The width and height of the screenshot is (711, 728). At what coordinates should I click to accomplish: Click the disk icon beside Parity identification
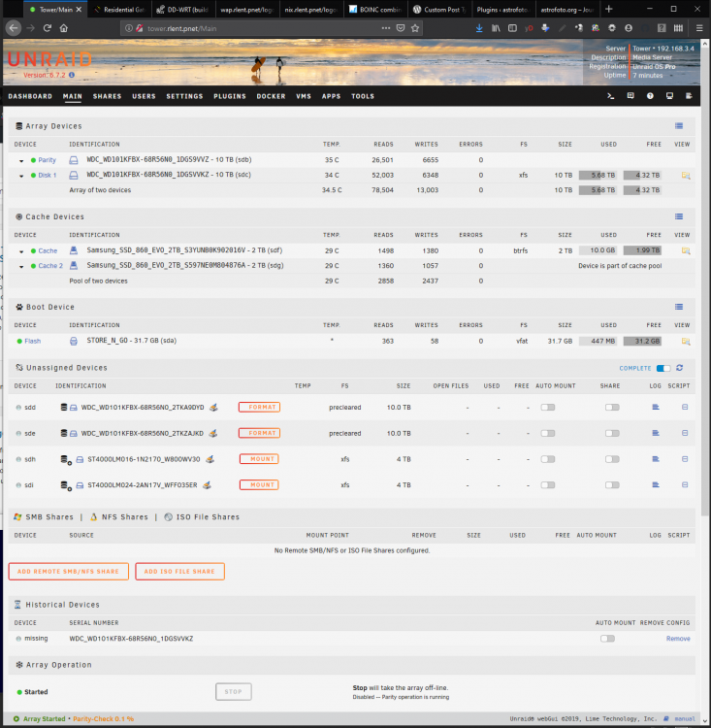point(74,160)
